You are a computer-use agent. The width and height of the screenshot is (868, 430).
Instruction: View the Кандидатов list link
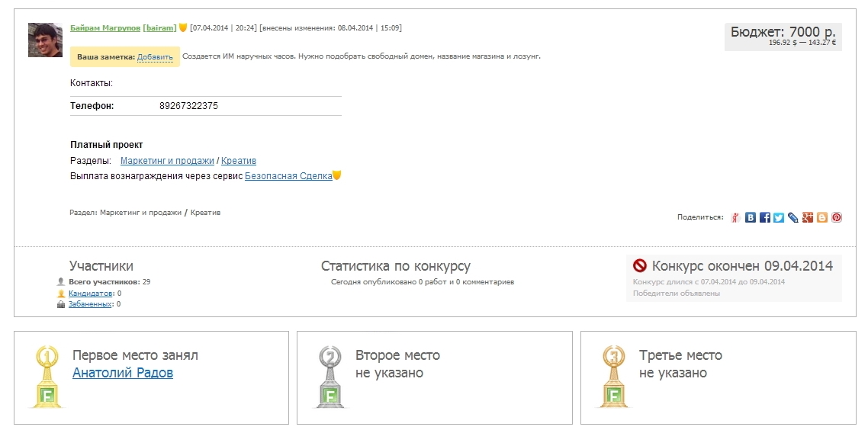click(x=92, y=294)
